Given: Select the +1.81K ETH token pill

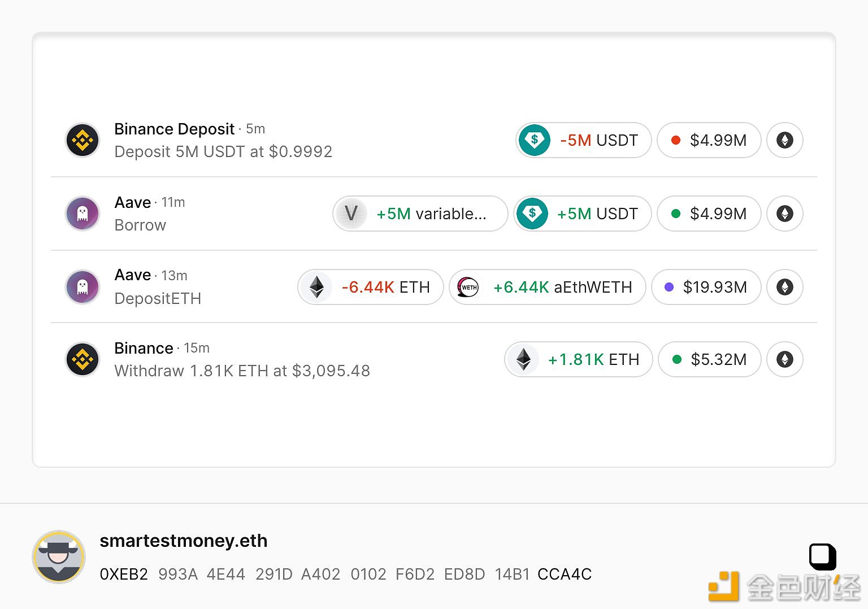Looking at the screenshot, I should click(x=579, y=359).
